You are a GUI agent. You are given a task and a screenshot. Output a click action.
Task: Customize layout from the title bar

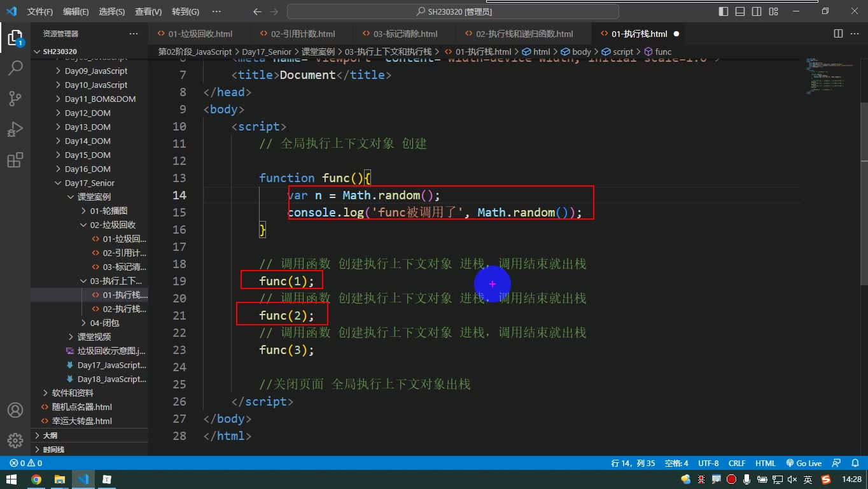(774, 11)
